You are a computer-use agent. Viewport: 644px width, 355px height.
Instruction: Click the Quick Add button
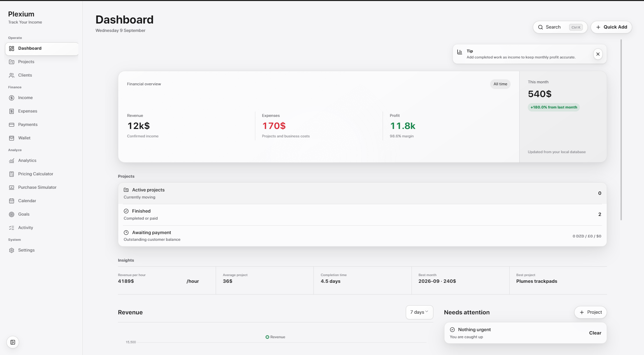click(611, 27)
